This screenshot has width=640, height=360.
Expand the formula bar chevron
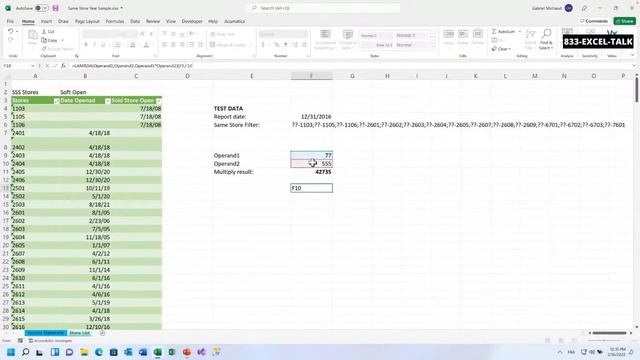point(634,66)
